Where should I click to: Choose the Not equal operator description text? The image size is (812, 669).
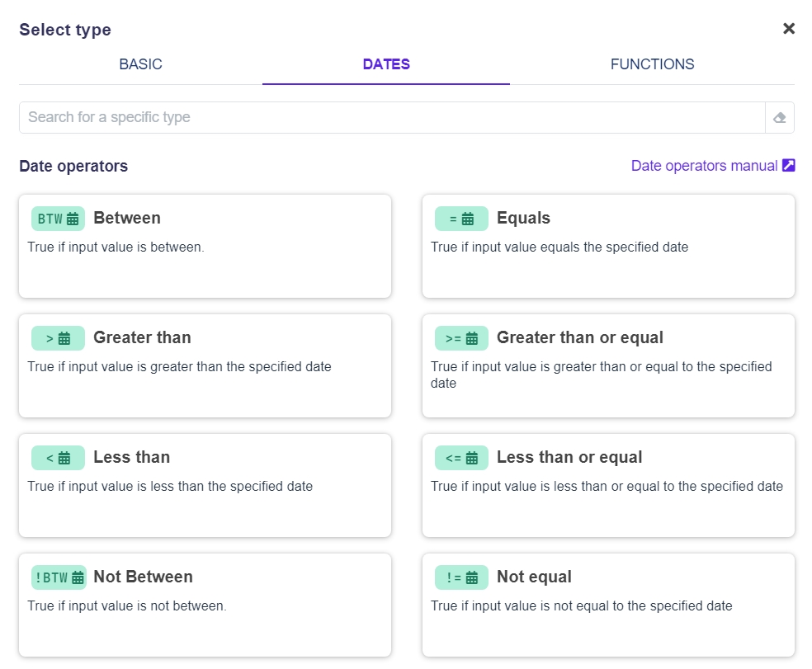[x=581, y=605]
